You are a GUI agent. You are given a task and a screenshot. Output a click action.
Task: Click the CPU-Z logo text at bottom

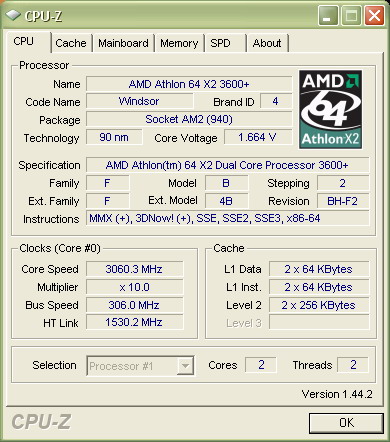(x=41, y=422)
